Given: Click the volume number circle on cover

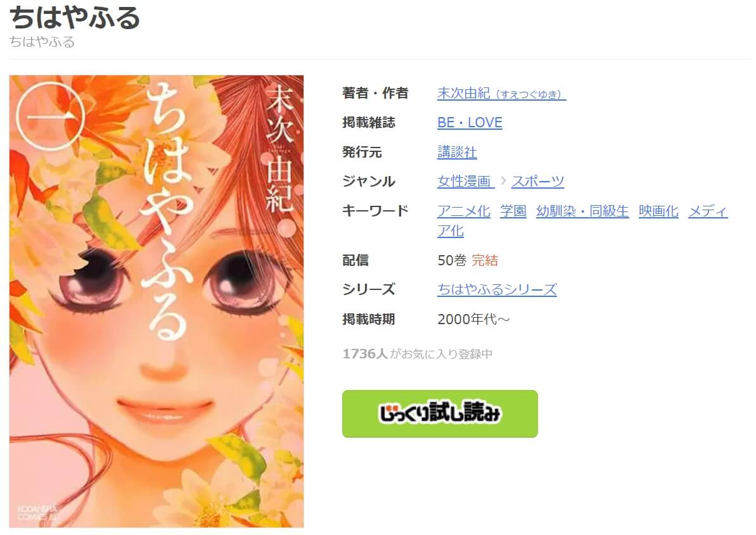Looking at the screenshot, I should [50, 116].
